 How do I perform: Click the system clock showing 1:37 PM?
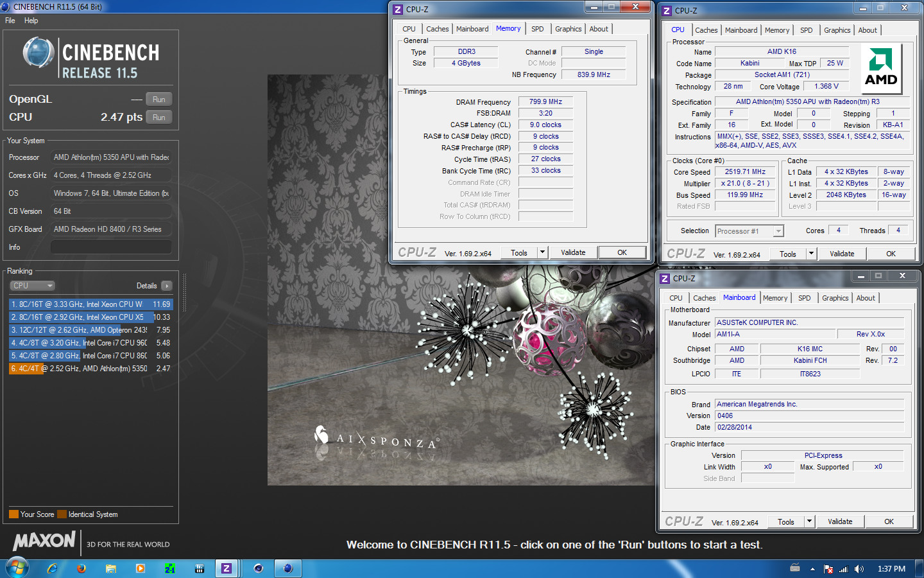click(891, 569)
